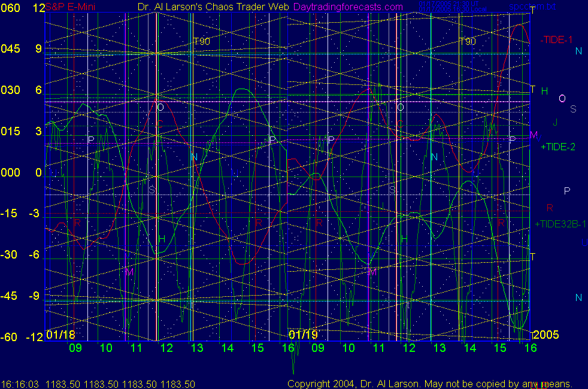Image resolution: width=588 pixels, height=389 pixels.
Task: Select the '+TIDE32B-1' legend label
Action: (560, 224)
